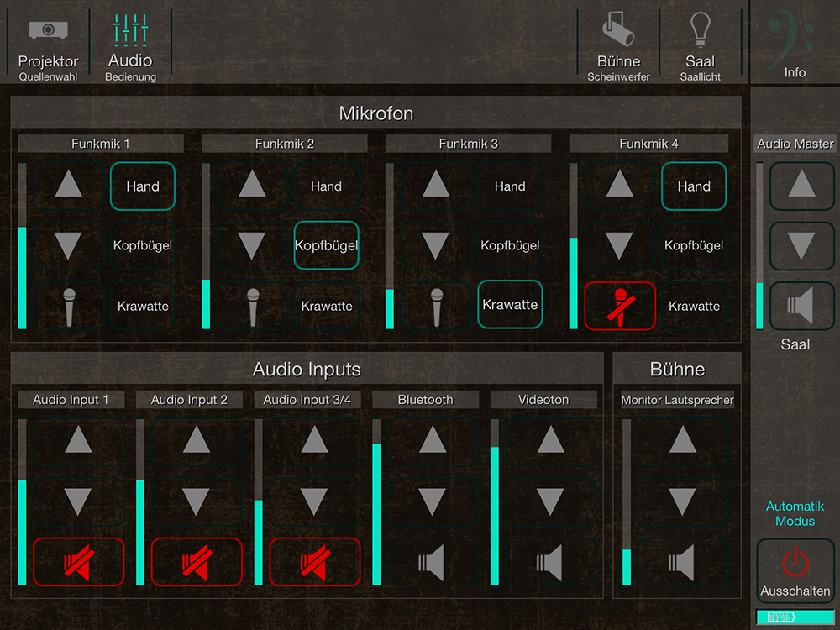Open Saal Saallicht light bulb page

(x=700, y=46)
